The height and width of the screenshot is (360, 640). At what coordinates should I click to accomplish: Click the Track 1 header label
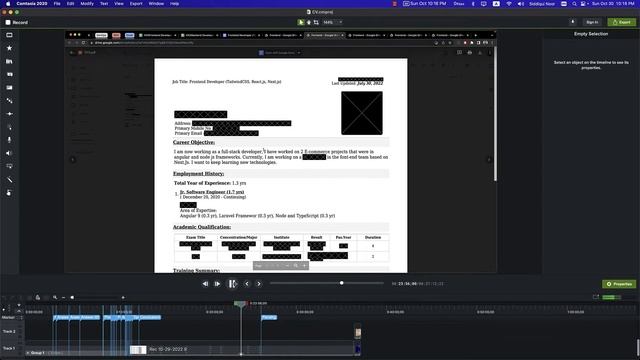pos(9,348)
